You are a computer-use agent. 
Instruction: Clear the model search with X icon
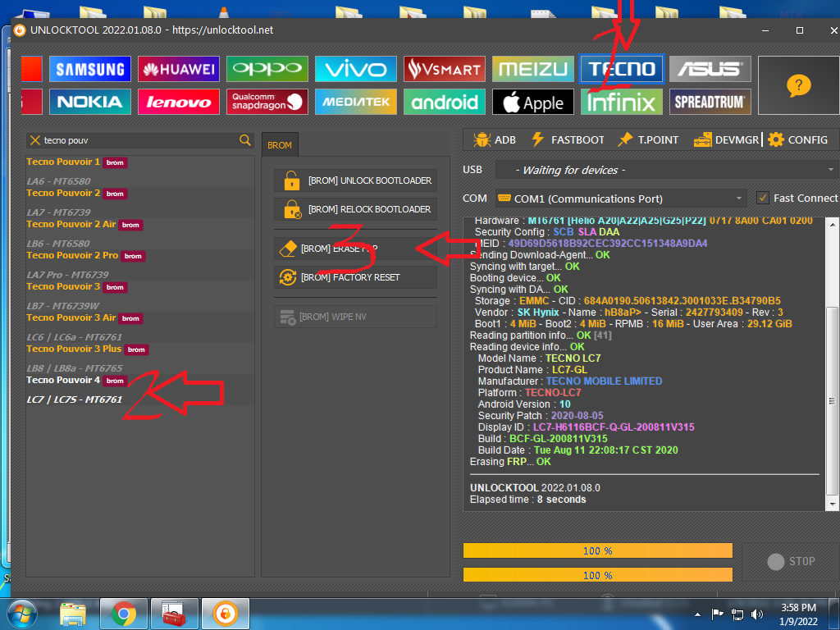(35, 140)
